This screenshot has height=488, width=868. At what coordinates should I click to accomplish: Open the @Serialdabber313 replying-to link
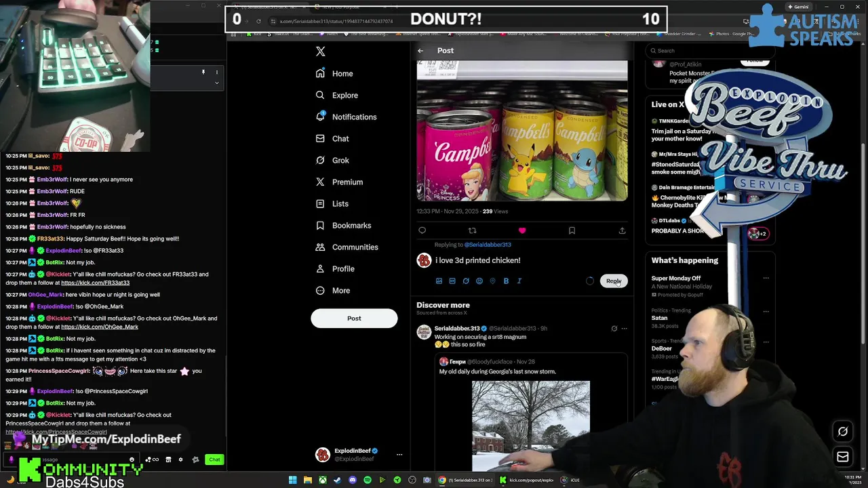[x=488, y=245]
